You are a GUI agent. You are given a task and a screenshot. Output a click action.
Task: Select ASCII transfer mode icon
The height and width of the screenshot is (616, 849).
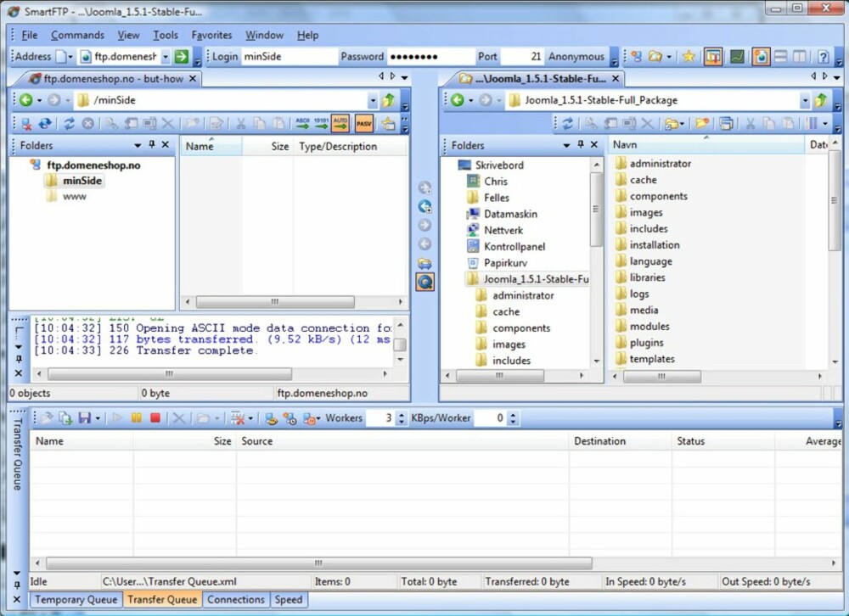[303, 124]
